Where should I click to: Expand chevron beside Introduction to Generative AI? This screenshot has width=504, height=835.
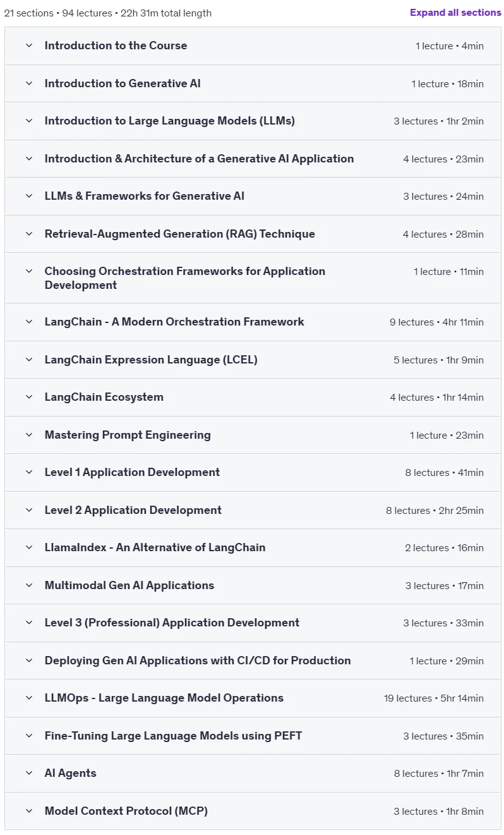point(28,83)
